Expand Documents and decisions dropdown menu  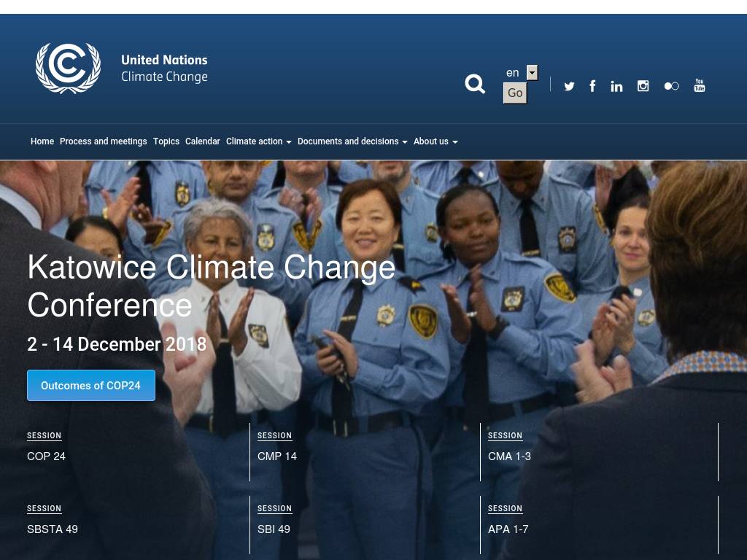[x=352, y=141]
